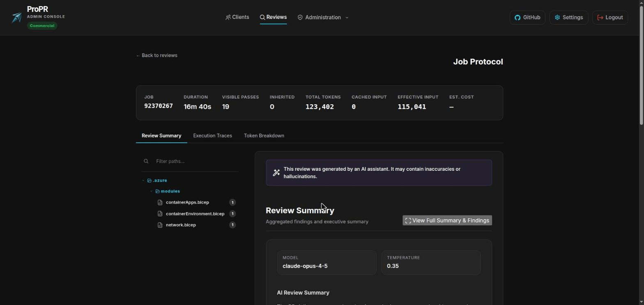Viewport: 644px width, 305px height.
Task: Click the total tokens value 123,402
Action: [320, 107]
